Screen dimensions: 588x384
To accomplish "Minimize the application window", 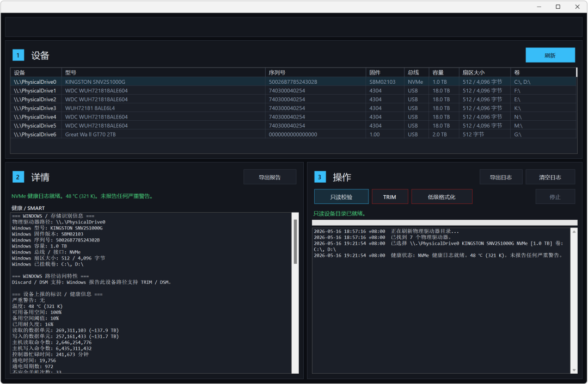I will coord(539,7).
